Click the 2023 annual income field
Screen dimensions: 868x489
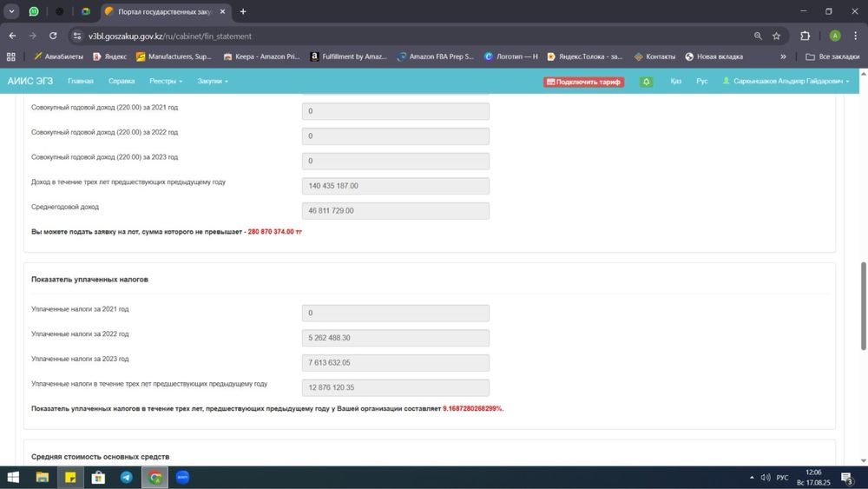395,162
